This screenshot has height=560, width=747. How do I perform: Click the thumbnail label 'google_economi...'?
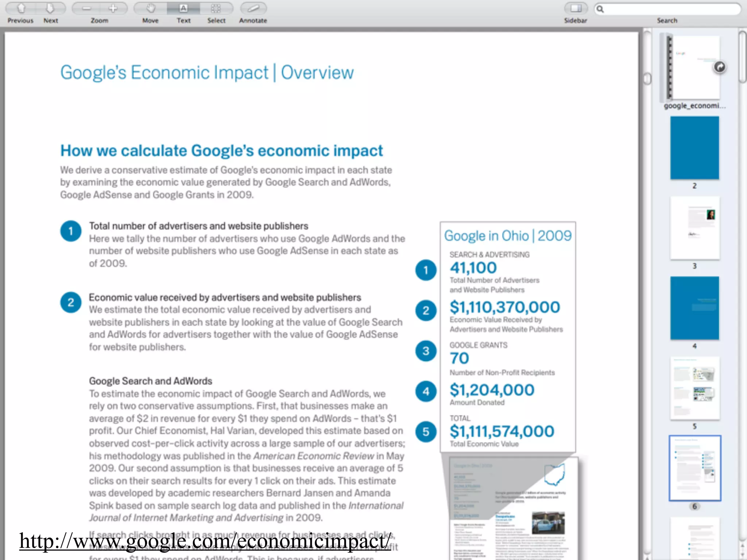point(694,106)
